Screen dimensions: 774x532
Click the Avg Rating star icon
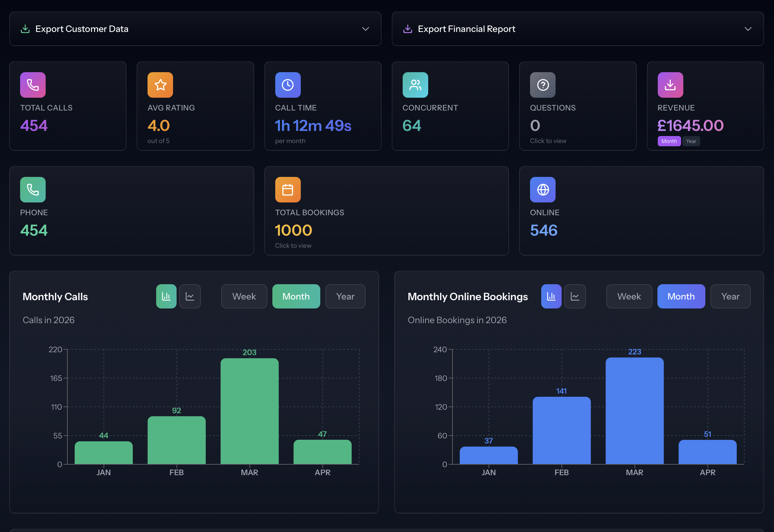(160, 85)
